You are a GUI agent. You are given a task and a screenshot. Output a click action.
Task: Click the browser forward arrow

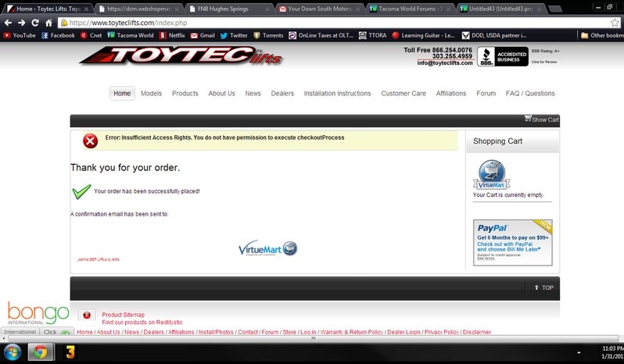tap(21, 23)
